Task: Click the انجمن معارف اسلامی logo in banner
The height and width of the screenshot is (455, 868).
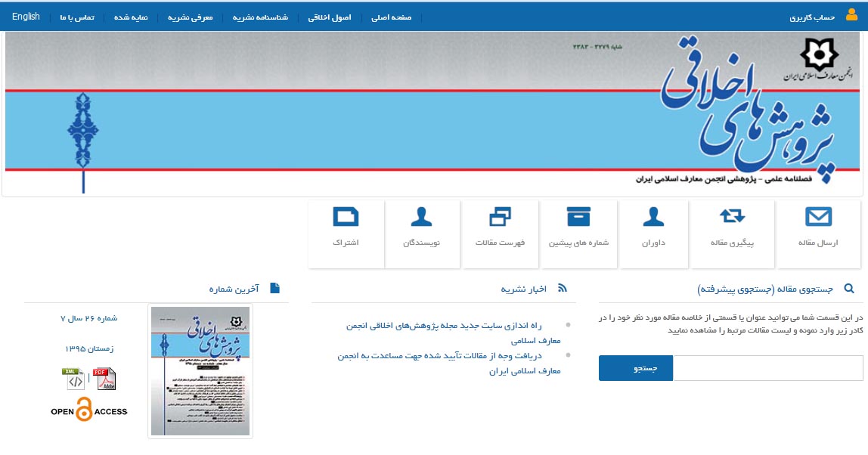Action: coord(818,60)
